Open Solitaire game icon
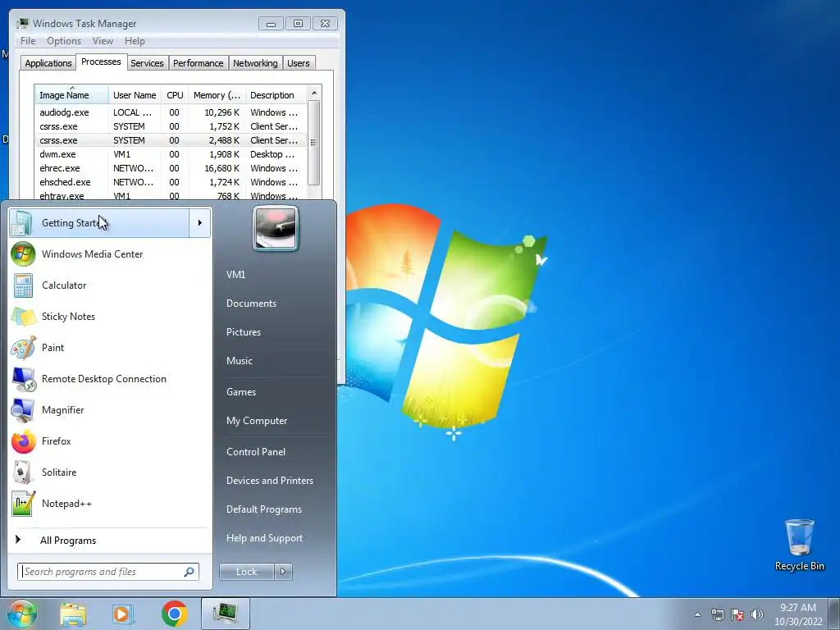Viewport: 840px width, 630px height. (x=23, y=472)
